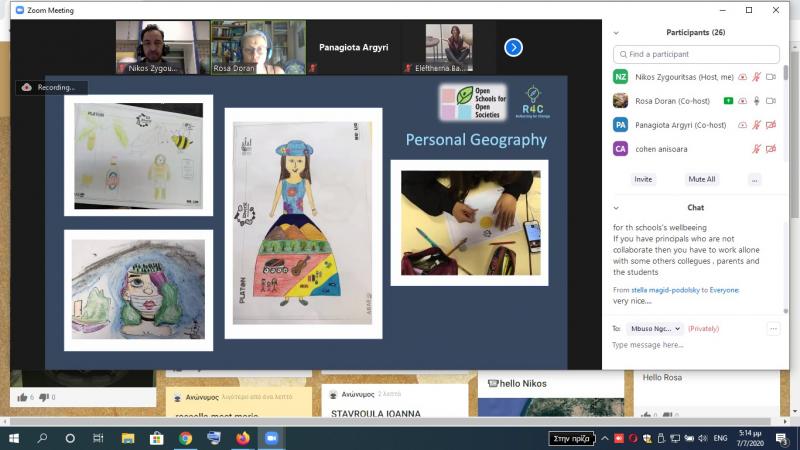Open Firefox from the taskbar
Screen dimensions: 800x450
(242, 438)
